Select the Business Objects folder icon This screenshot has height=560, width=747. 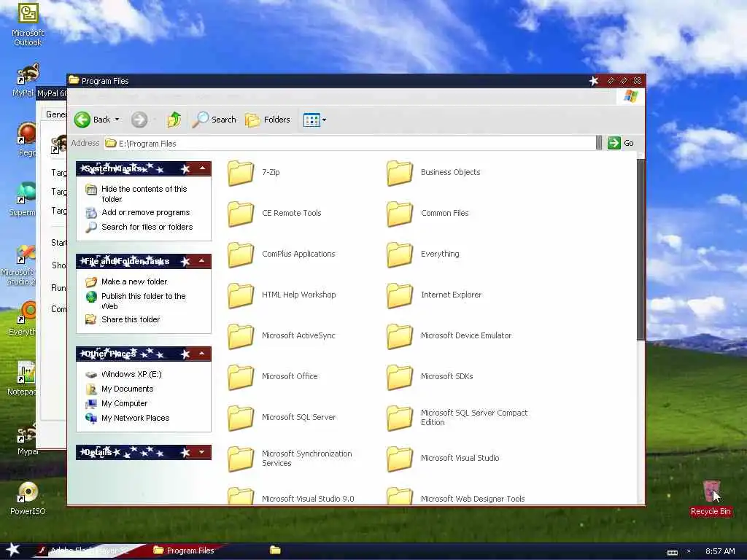[399, 172]
